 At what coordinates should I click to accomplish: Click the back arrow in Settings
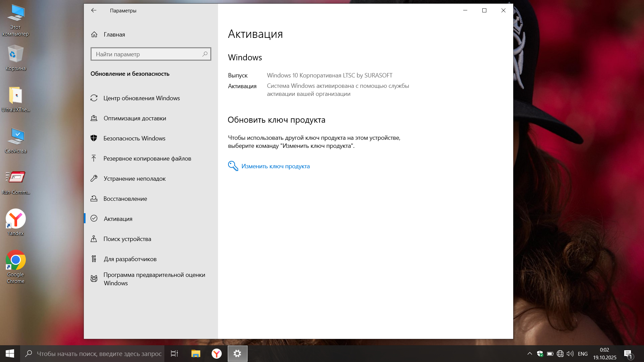click(x=94, y=10)
